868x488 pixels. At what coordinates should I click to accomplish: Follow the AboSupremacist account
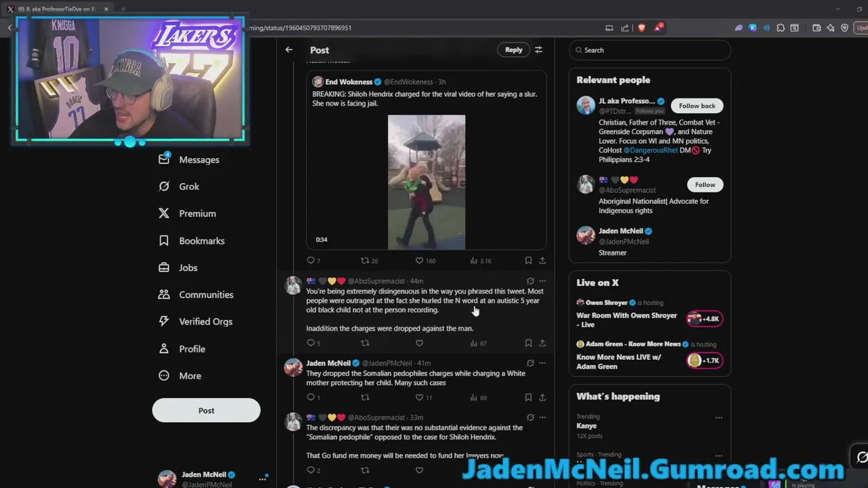[x=705, y=184]
